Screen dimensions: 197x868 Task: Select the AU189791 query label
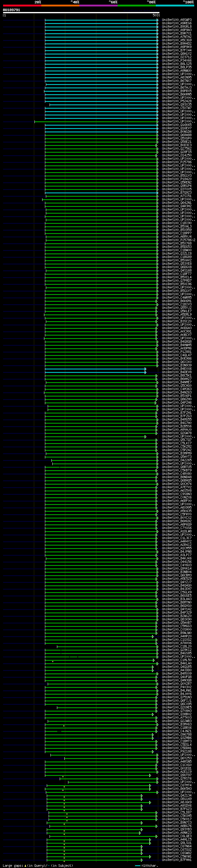(x=11, y=10)
